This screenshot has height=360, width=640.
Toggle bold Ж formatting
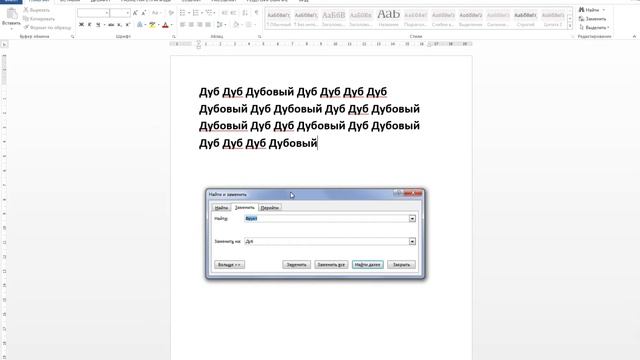81,25
